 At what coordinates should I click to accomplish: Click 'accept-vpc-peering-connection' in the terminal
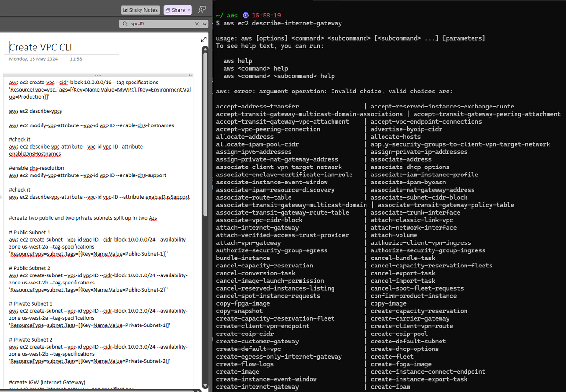pyautogui.click(x=268, y=129)
